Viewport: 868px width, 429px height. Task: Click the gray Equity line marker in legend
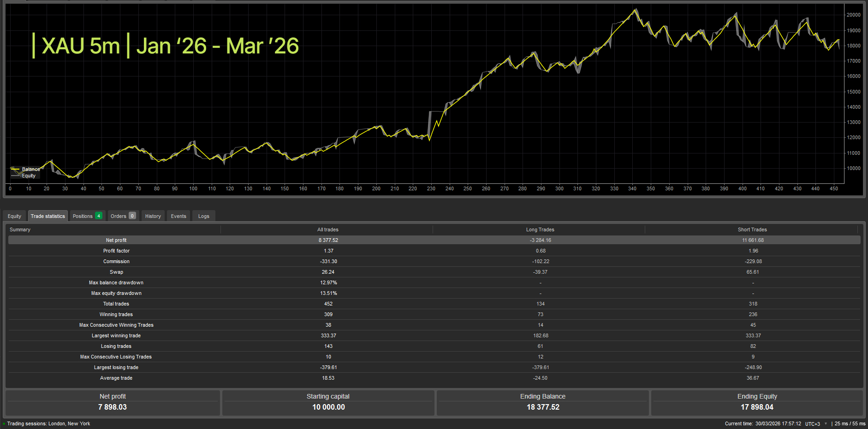coord(15,175)
